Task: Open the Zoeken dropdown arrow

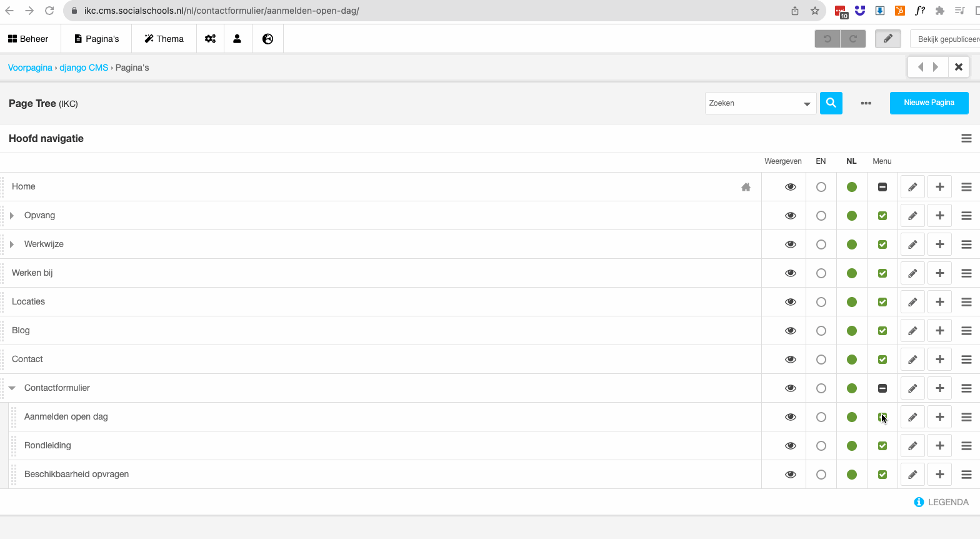Action: point(807,104)
